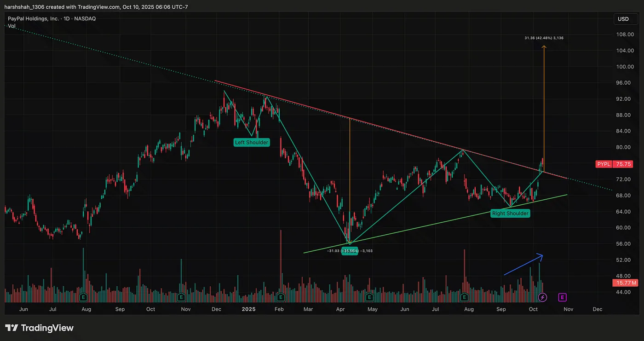The image size is (644, 341).
Task: Select the earnings E marker at February 2025
Action: click(x=281, y=297)
